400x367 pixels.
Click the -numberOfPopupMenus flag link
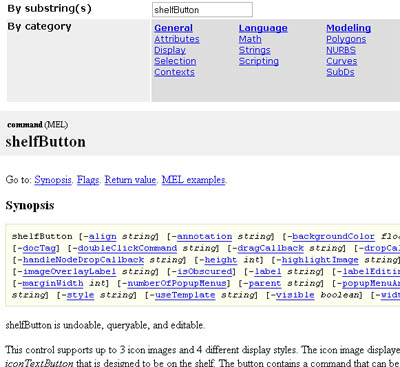click(x=177, y=283)
